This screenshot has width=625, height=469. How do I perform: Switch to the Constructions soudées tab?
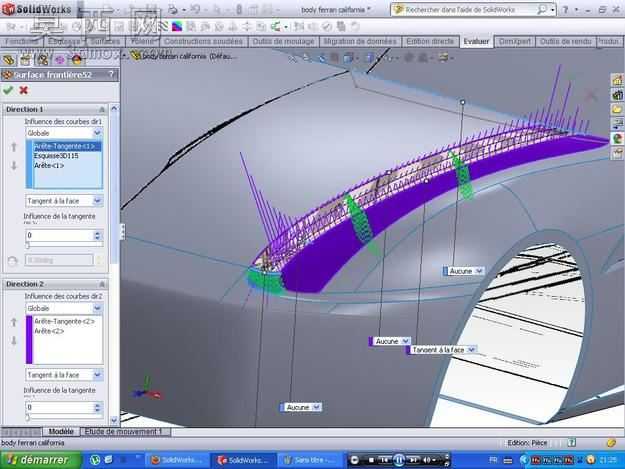203,41
